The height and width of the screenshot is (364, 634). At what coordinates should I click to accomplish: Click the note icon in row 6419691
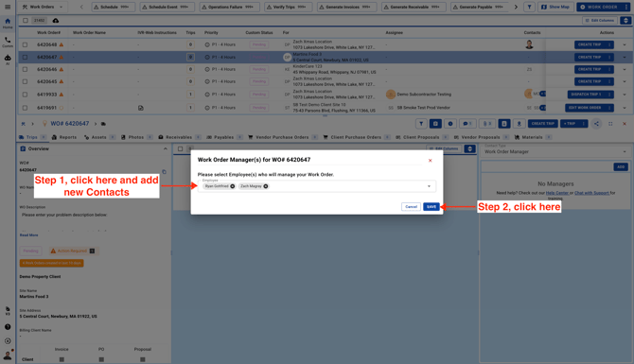click(x=141, y=108)
